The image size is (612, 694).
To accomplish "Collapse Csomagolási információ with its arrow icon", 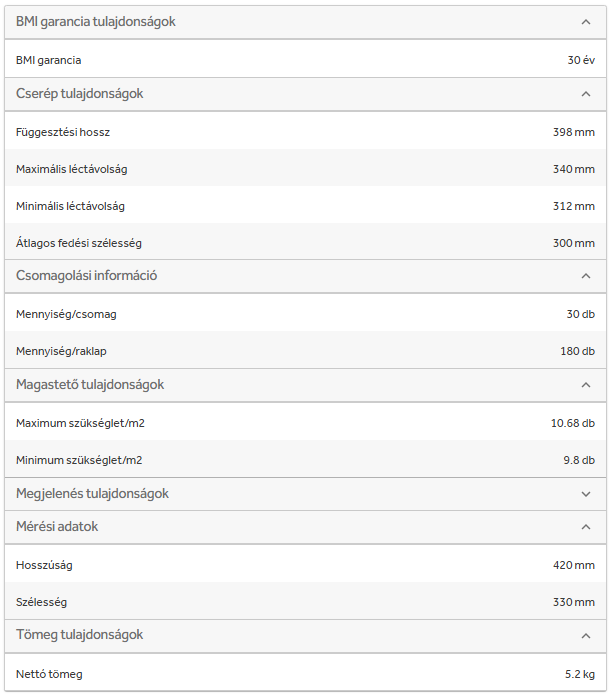I will coord(586,276).
